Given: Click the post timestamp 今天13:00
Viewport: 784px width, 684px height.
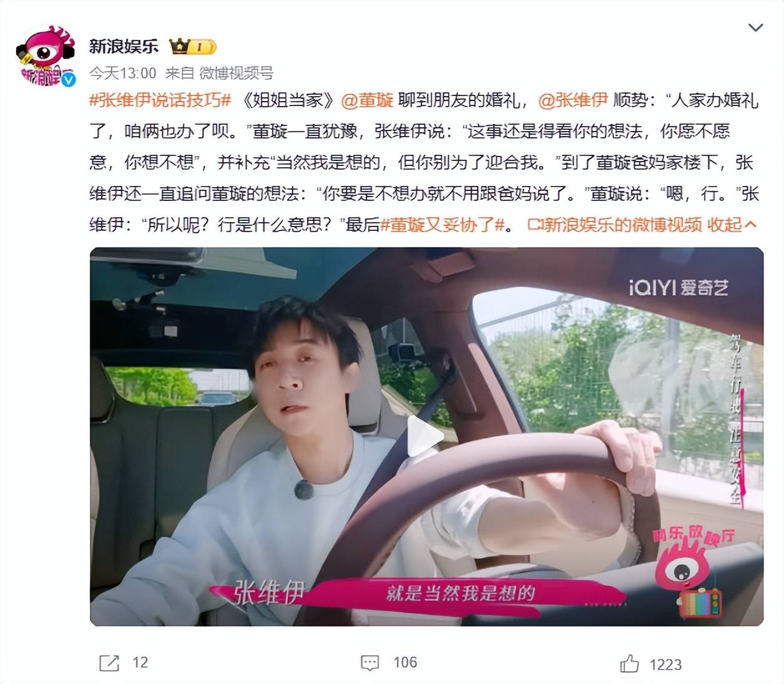Looking at the screenshot, I should 123,73.
